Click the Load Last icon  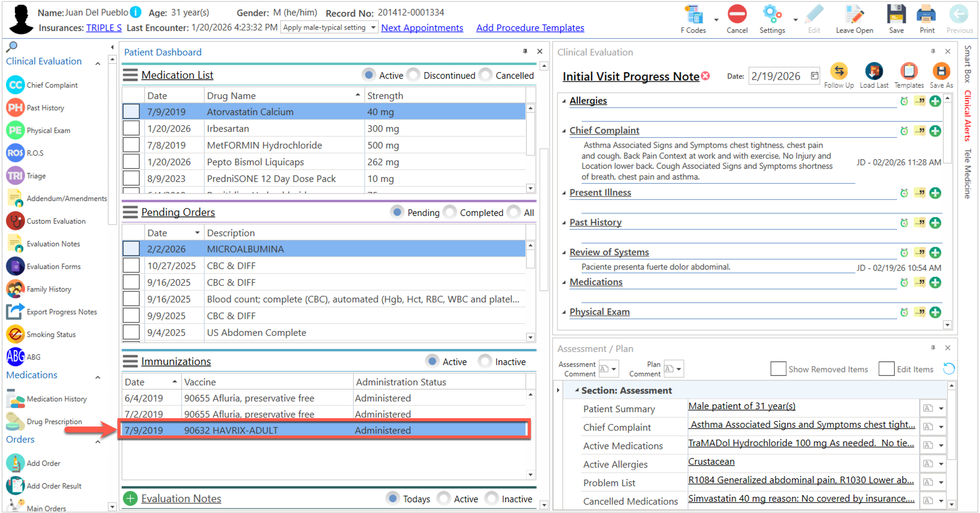(874, 72)
